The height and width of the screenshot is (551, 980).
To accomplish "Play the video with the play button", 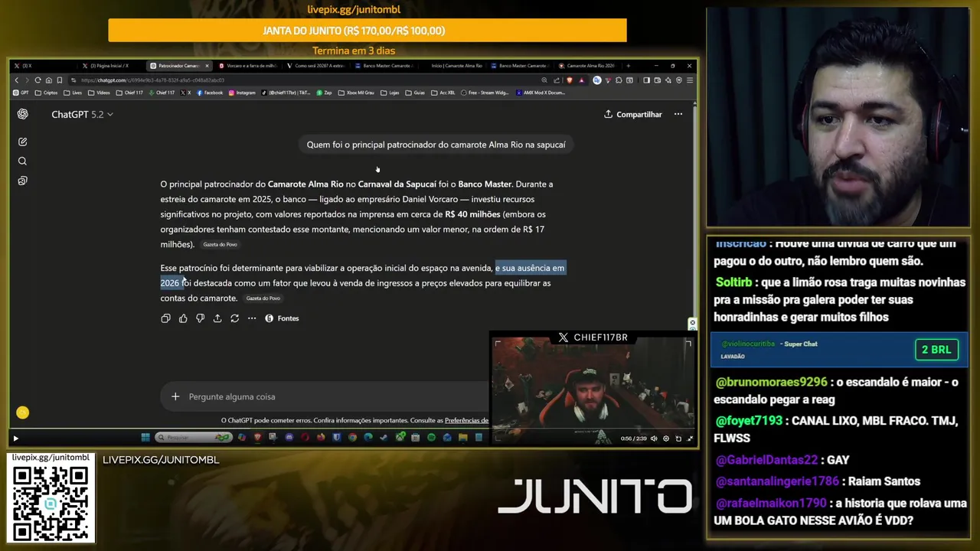I will pyautogui.click(x=15, y=439).
